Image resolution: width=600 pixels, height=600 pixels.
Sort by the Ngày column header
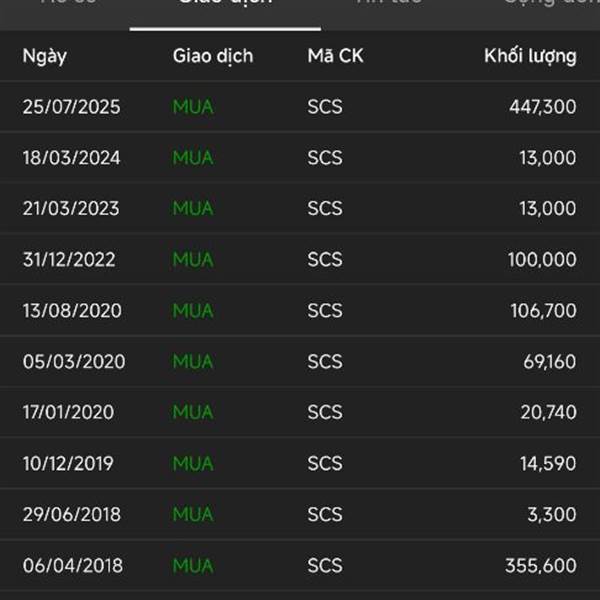(45, 56)
